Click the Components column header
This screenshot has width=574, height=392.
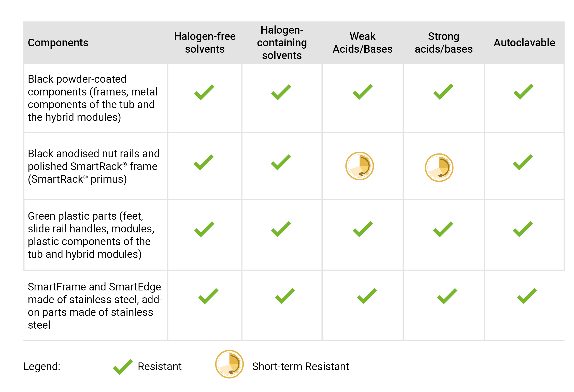(58, 43)
